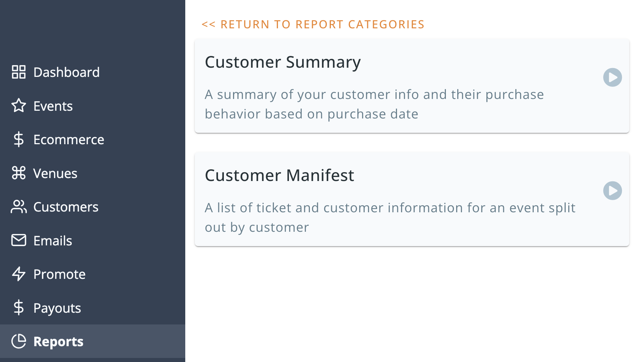The width and height of the screenshot is (644, 362).
Task: Open the Customer Manifest card title
Action: click(x=279, y=175)
